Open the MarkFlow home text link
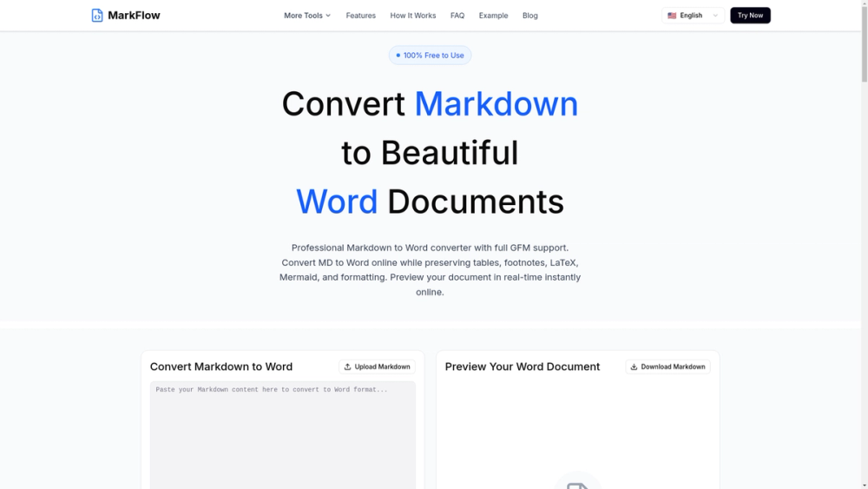Viewport: 868px width, 489px height. pyautogui.click(x=134, y=16)
